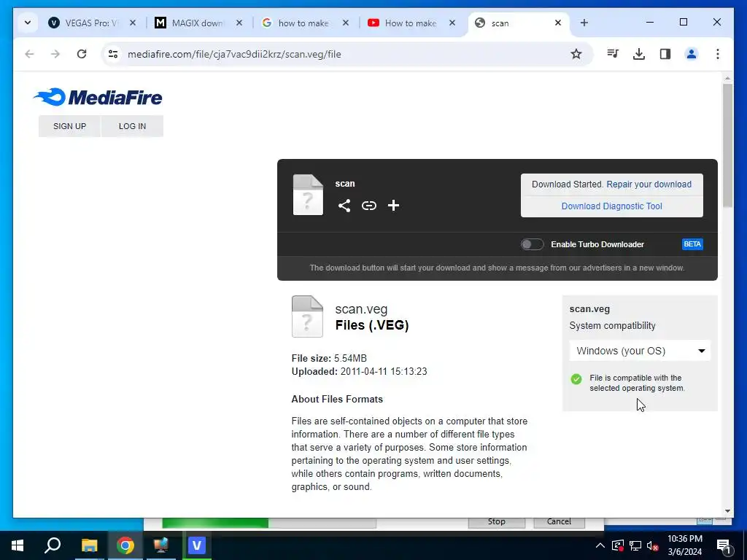Click Files (.VEG) heading
747x560 pixels.
pos(372,325)
